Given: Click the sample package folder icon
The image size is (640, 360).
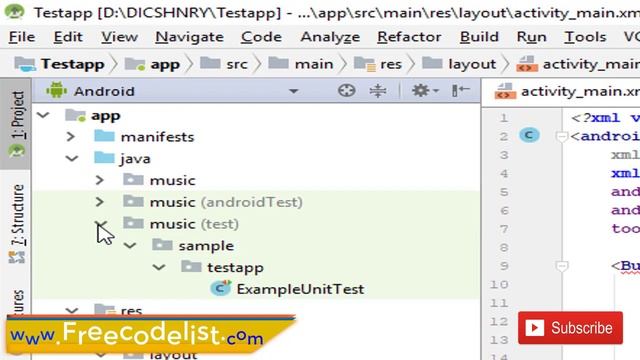Looking at the screenshot, I should [162, 244].
